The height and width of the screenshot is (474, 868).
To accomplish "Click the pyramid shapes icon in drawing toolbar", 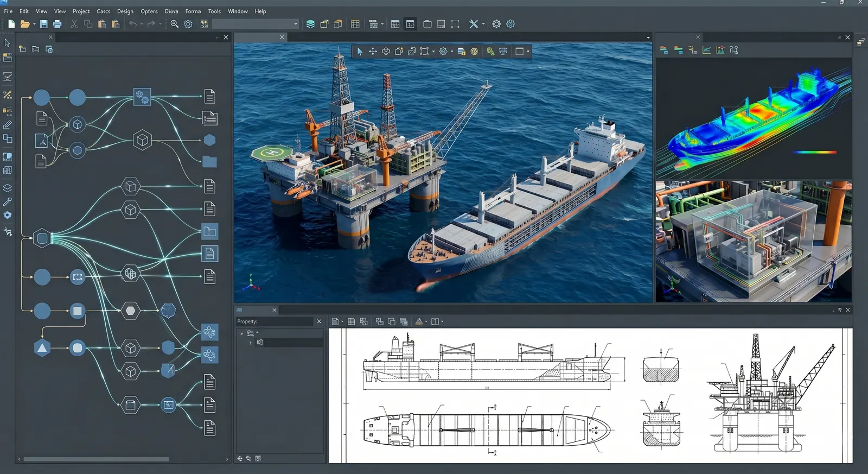I will [419, 321].
